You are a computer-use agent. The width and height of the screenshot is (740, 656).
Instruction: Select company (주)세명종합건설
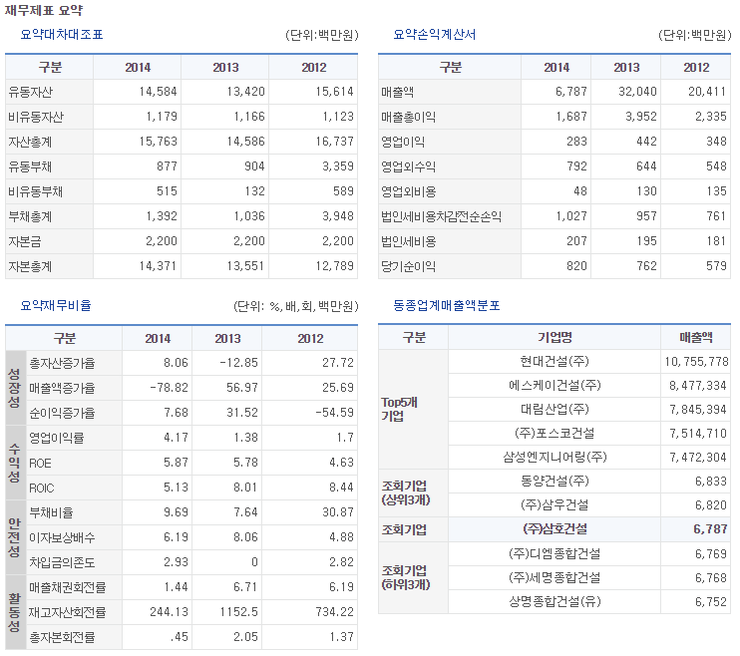coord(555,578)
